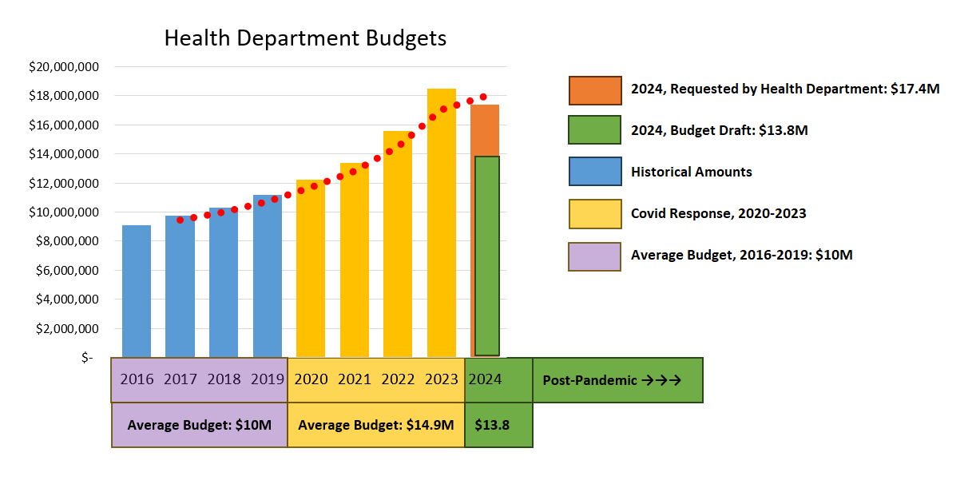Click the Health Department Budgets chart title
This screenshot has width=980, height=488.
pyautogui.click(x=305, y=38)
